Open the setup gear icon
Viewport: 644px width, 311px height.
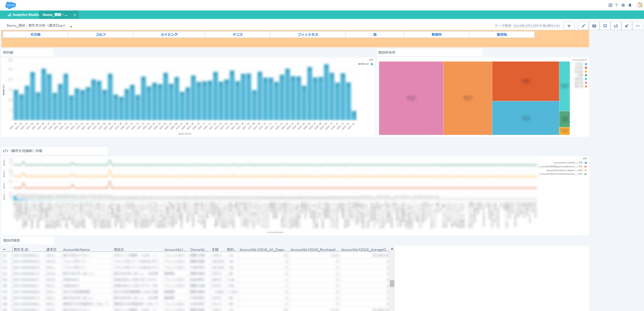(x=623, y=5)
